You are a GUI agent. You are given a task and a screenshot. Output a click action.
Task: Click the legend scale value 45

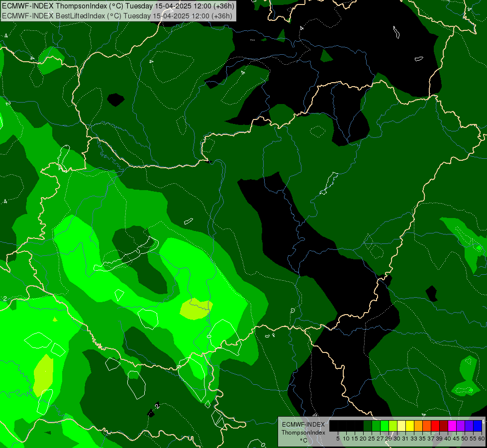click(x=456, y=439)
